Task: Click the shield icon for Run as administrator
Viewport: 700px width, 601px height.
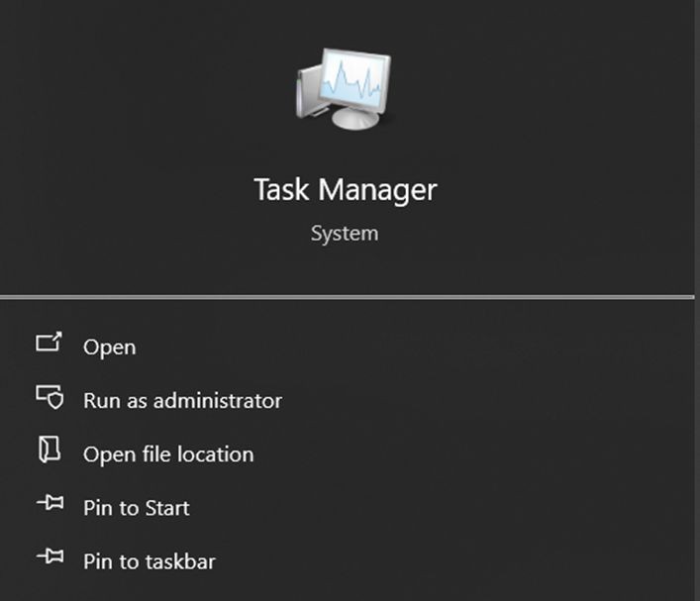Action: pyautogui.click(x=50, y=398)
